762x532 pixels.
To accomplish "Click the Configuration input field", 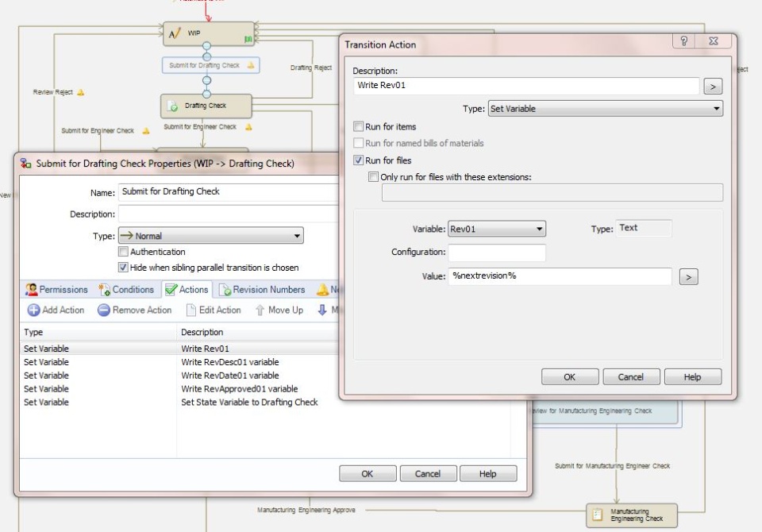I will [x=497, y=253].
